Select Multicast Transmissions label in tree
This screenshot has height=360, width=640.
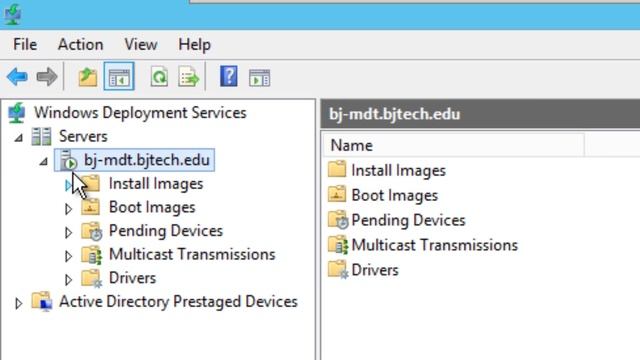(192, 255)
